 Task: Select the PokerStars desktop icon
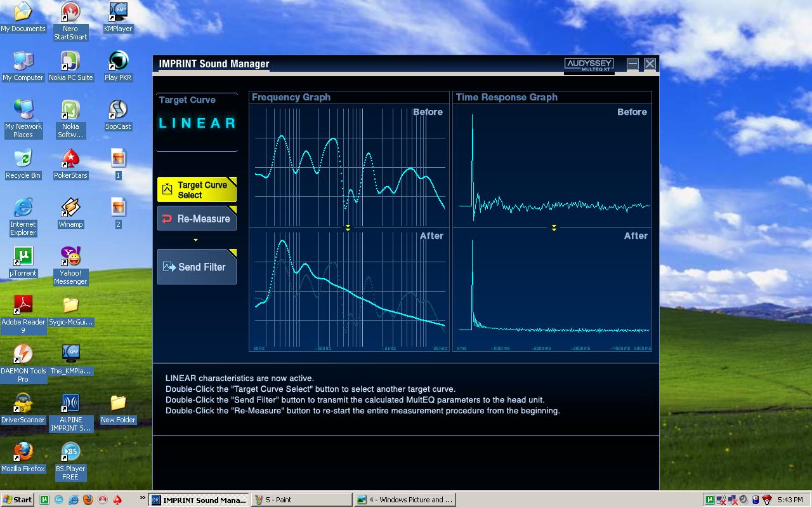pos(70,159)
